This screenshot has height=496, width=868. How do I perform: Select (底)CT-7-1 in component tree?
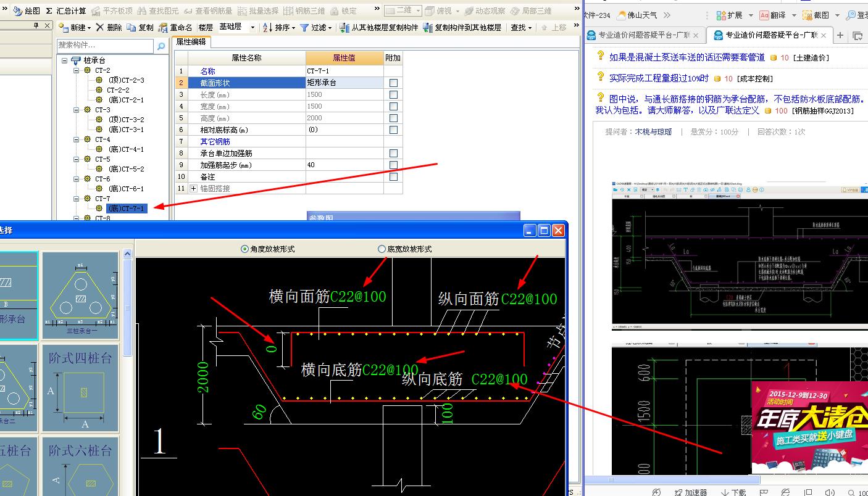pyautogui.click(x=126, y=209)
